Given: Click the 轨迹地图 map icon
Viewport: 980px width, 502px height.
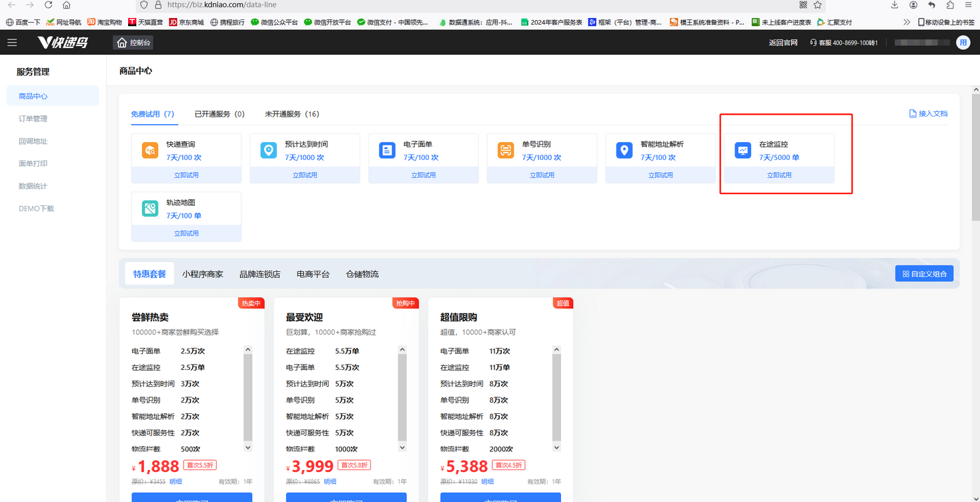Looking at the screenshot, I should coord(150,209).
